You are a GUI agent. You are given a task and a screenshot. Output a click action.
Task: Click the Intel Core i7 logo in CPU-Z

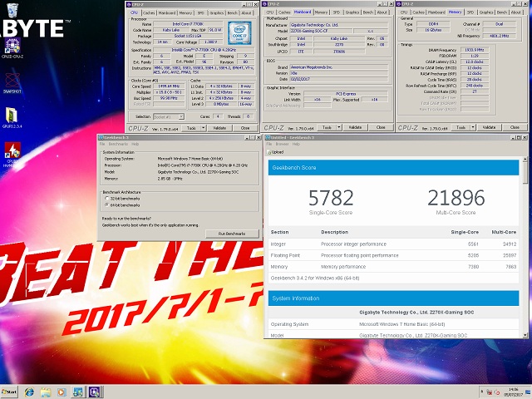(x=239, y=33)
